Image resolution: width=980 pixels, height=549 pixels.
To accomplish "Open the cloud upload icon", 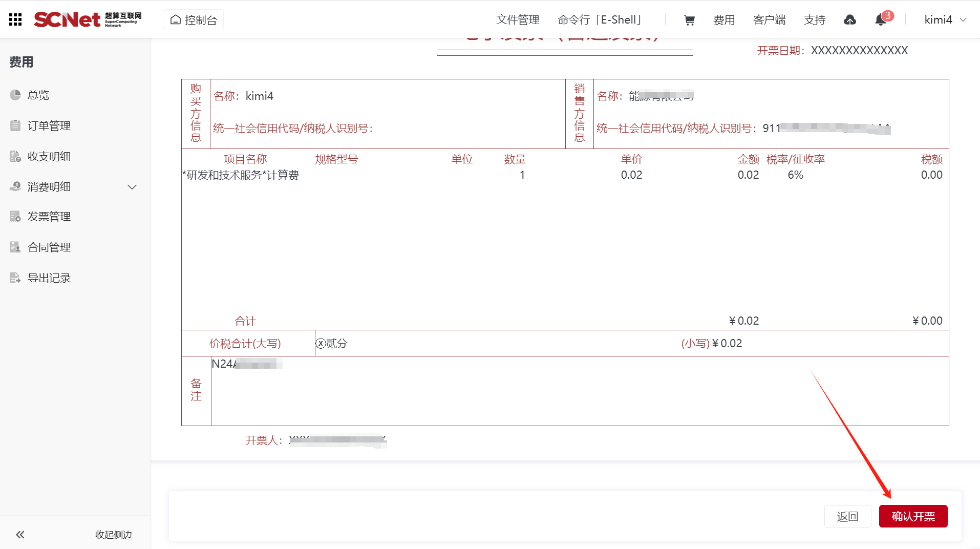I will tap(849, 20).
